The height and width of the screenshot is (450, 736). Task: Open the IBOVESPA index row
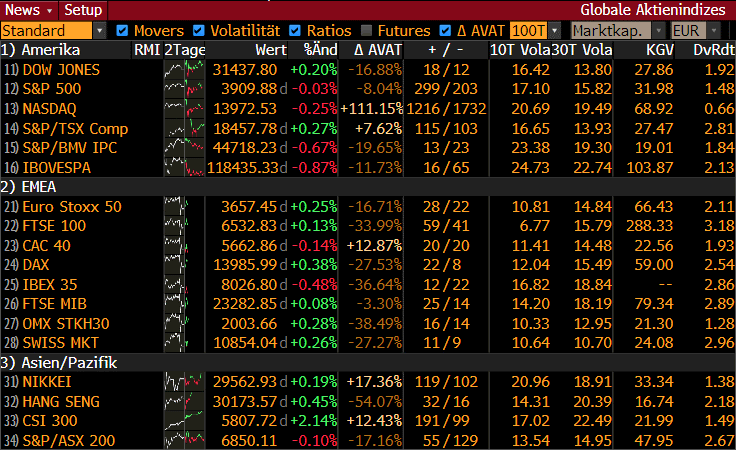point(56,168)
